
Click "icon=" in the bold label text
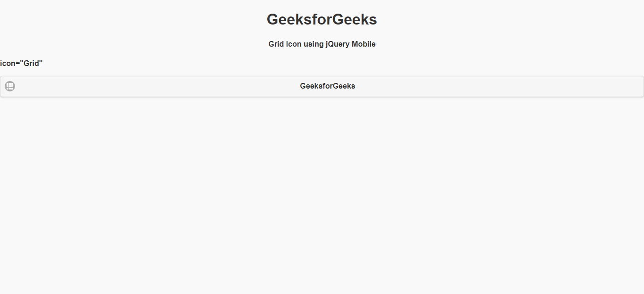[10, 63]
